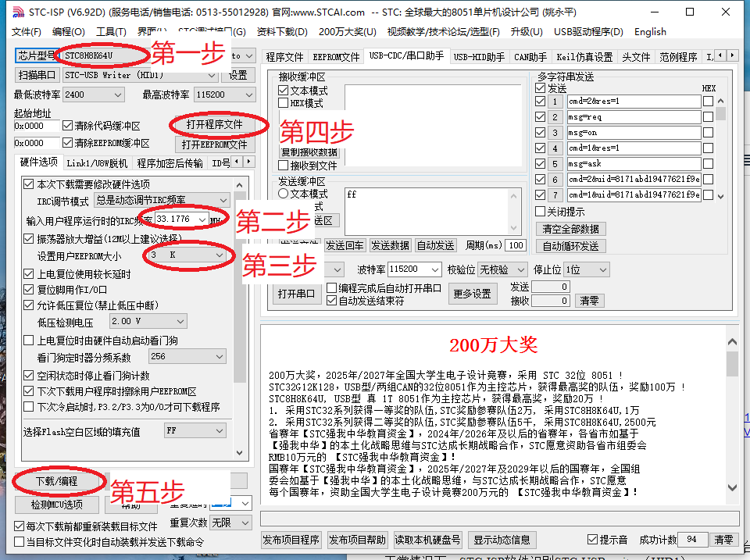Open the 编程(O) menu
Screen dimensions: 750x560
tap(69, 32)
